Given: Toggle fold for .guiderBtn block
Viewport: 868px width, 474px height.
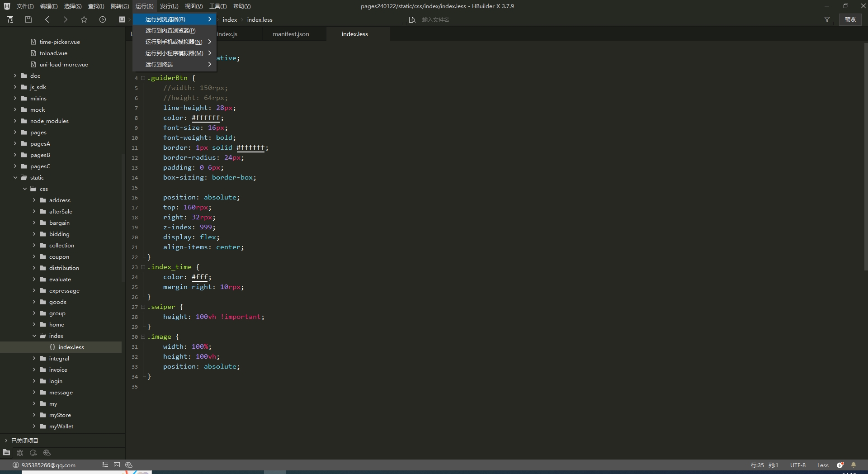Looking at the screenshot, I should [143, 78].
